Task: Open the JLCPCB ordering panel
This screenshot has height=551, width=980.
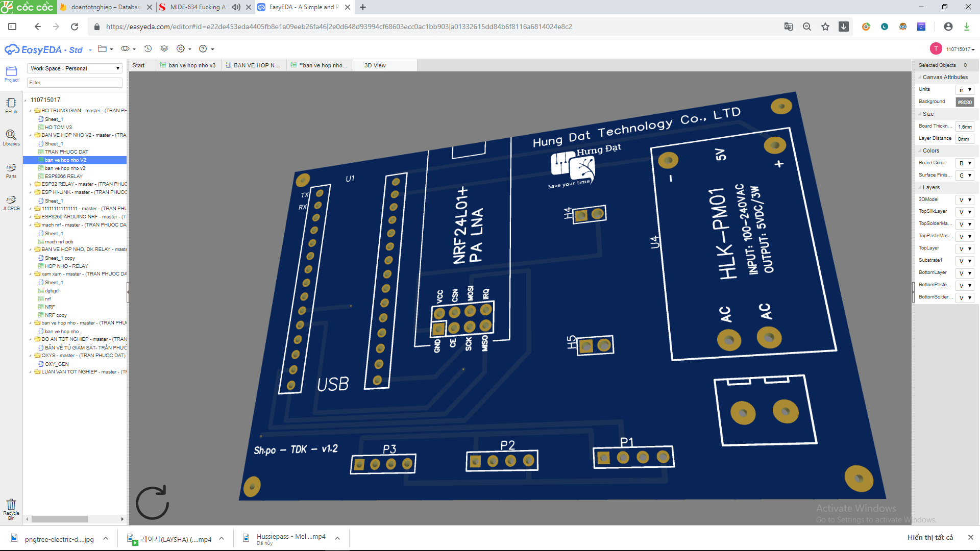Action: point(11,203)
